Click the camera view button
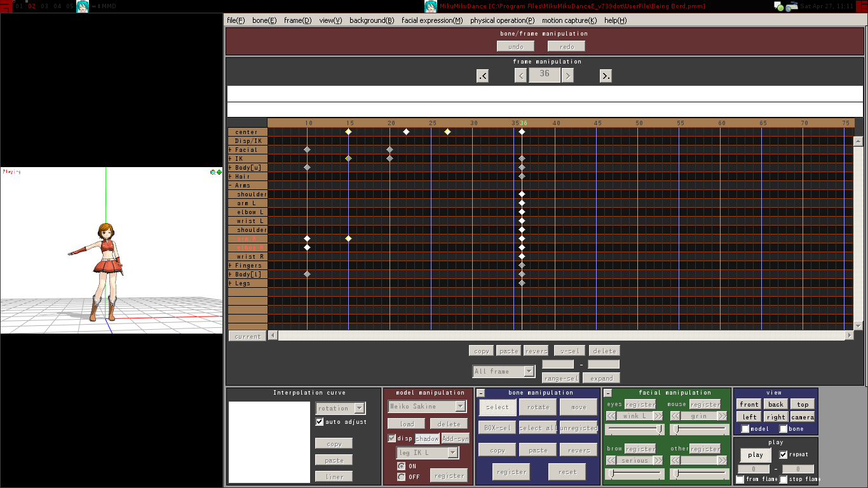Viewport: 868px width, 488px height. tap(803, 417)
